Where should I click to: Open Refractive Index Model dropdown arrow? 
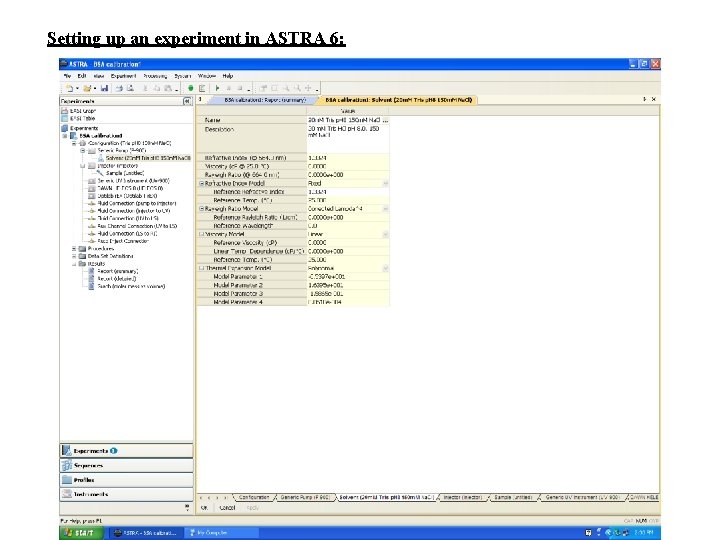(x=385, y=183)
